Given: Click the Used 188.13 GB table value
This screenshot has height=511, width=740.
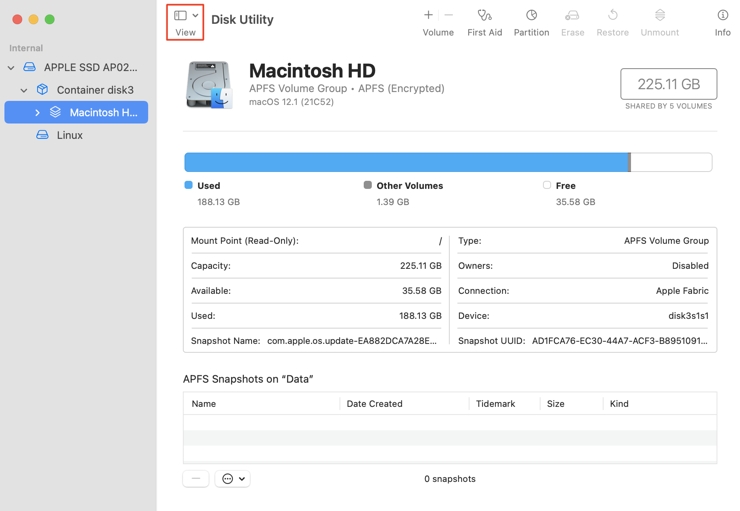Looking at the screenshot, I should [x=420, y=316].
